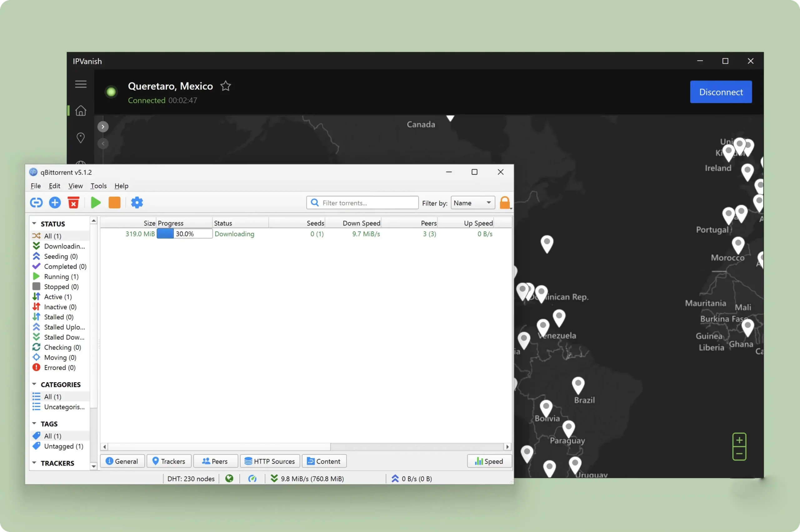Open qBittorrent options with gear icon
800x532 pixels.
tap(137, 202)
